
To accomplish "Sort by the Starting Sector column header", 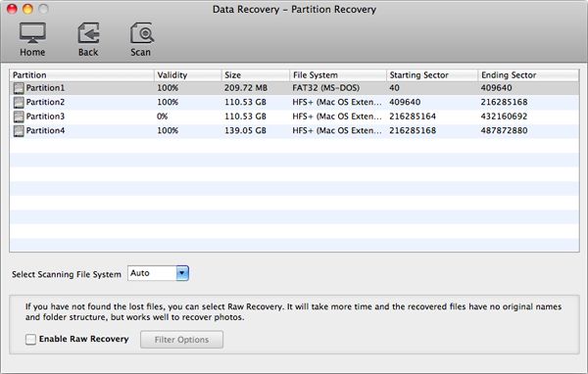I will (x=432, y=75).
